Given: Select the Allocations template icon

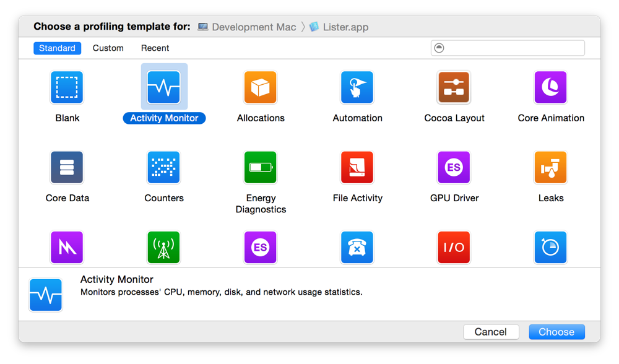Looking at the screenshot, I should [261, 87].
